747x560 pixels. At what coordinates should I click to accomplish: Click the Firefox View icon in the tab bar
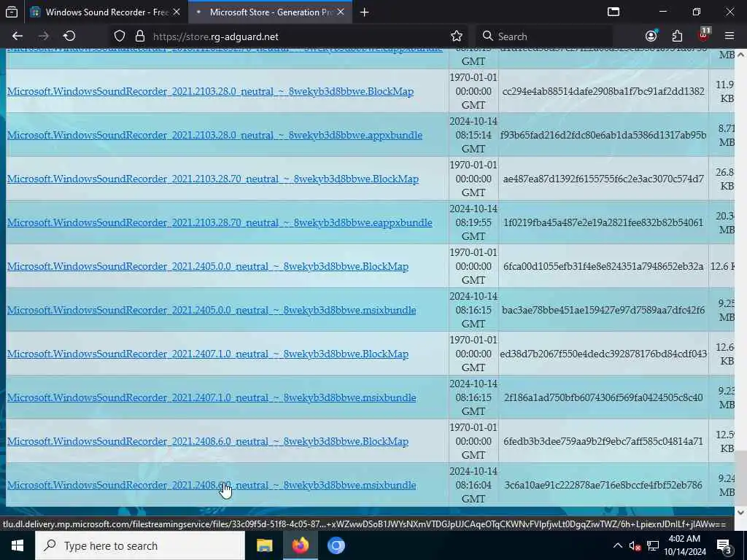click(12, 12)
